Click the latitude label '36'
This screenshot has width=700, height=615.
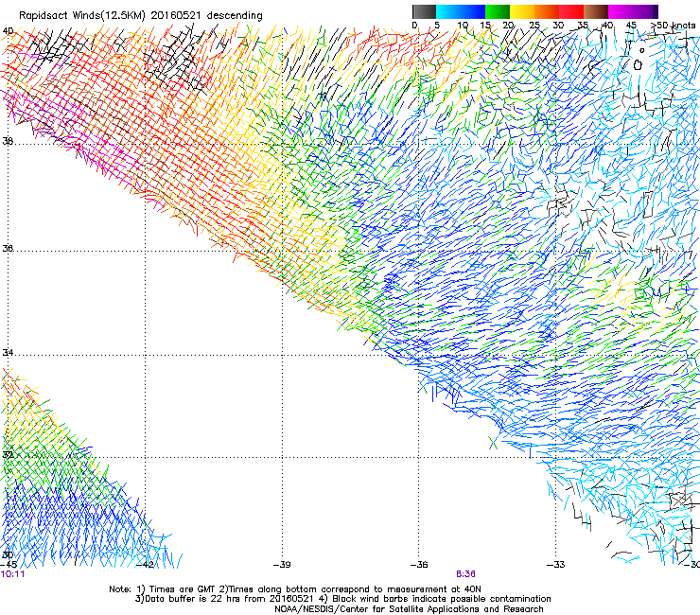(8, 248)
